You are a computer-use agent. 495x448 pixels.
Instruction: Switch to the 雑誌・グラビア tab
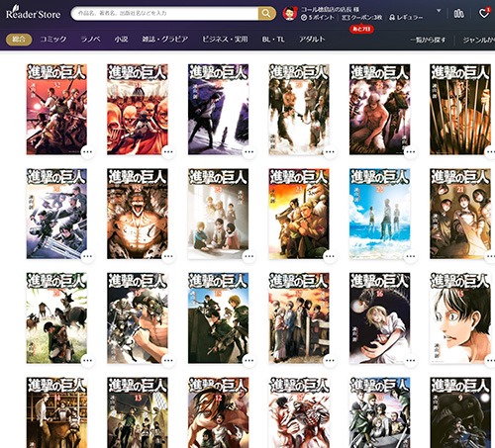(165, 40)
